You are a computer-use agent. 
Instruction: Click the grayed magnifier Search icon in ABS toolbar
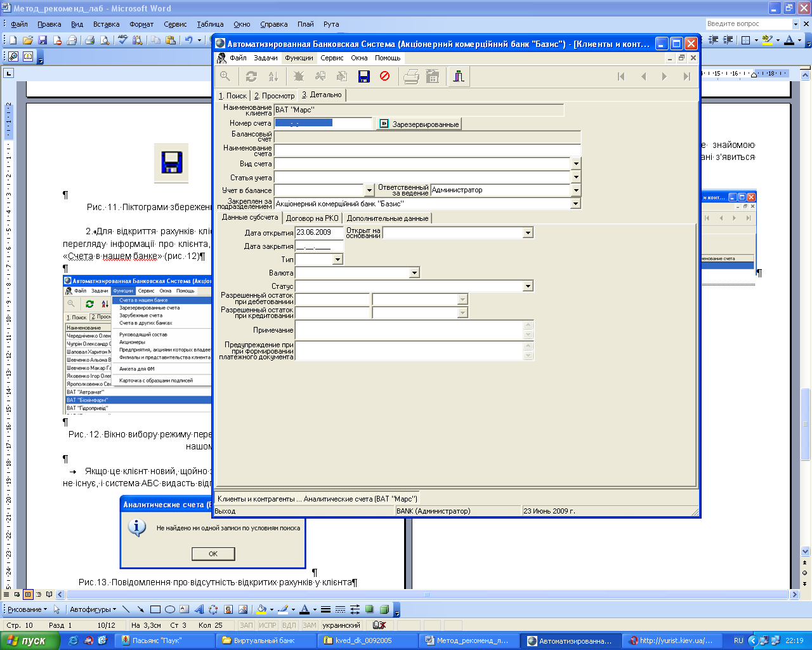[x=225, y=76]
